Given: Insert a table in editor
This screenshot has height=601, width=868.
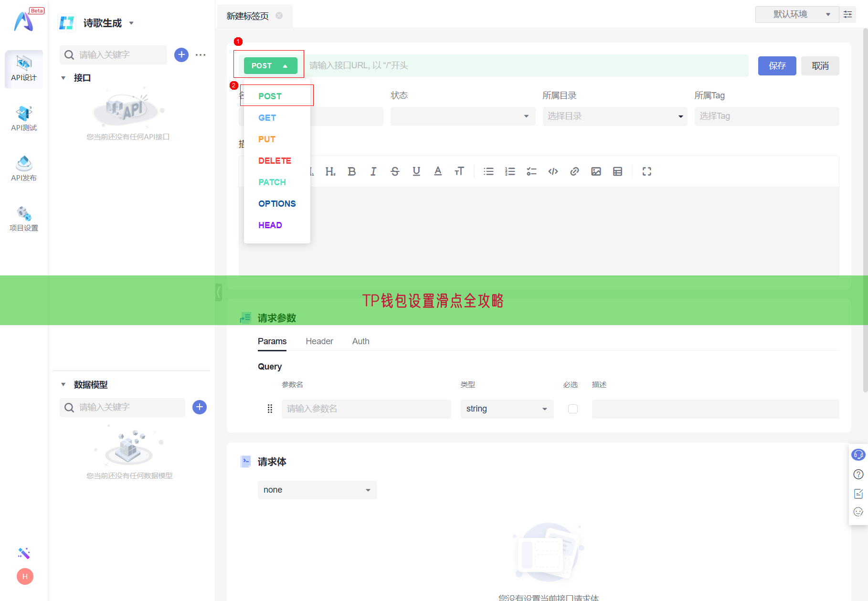Looking at the screenshot, I should (617, 171).
